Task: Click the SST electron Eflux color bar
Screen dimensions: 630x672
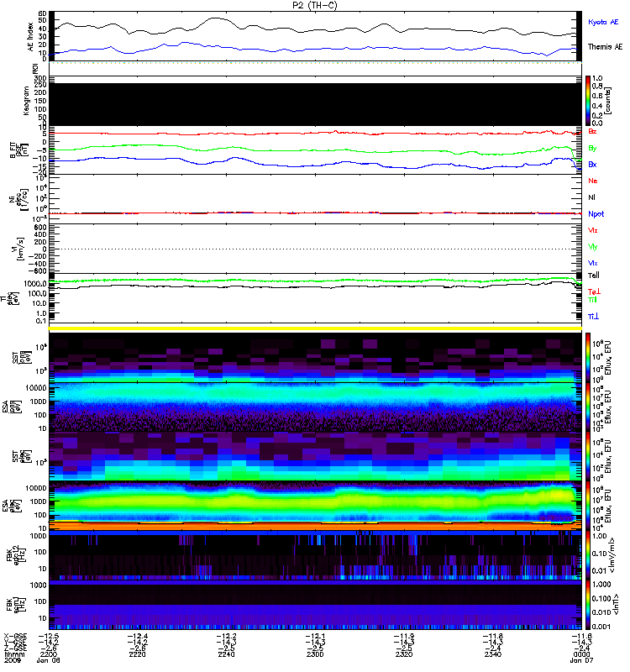Action: tap(588, 456)
